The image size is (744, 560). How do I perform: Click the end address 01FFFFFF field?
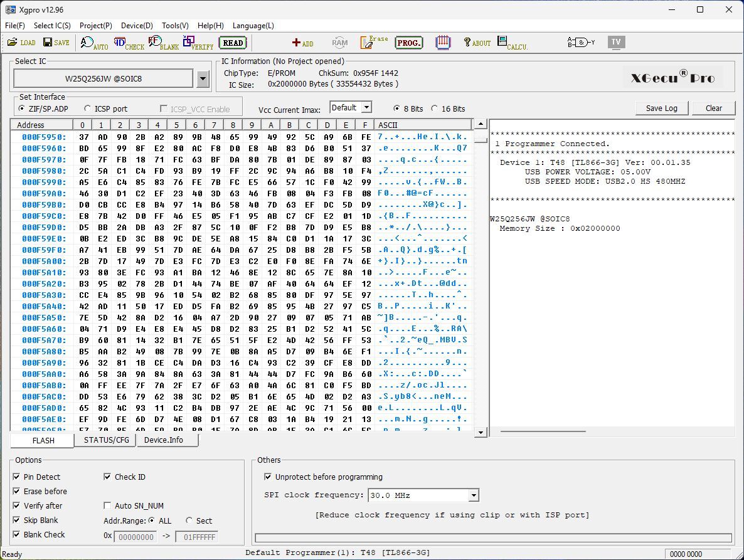(196, 537)
